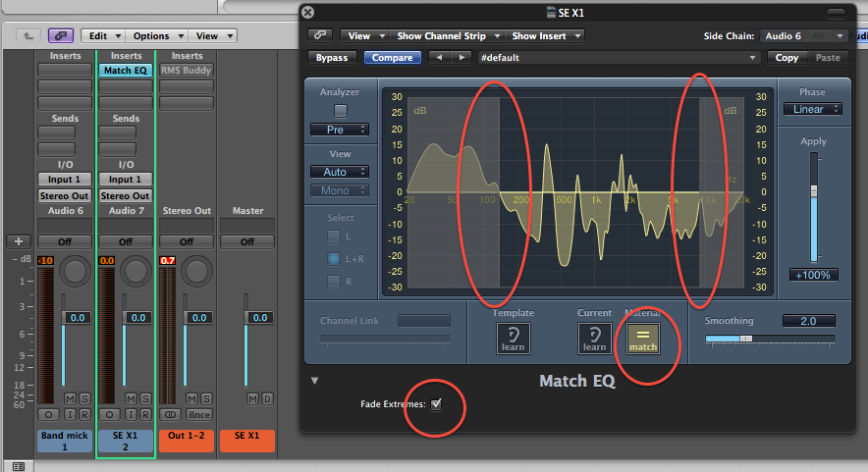
Task: Toggle input monitoring on Band mick 1
Action: coord(71,414)
